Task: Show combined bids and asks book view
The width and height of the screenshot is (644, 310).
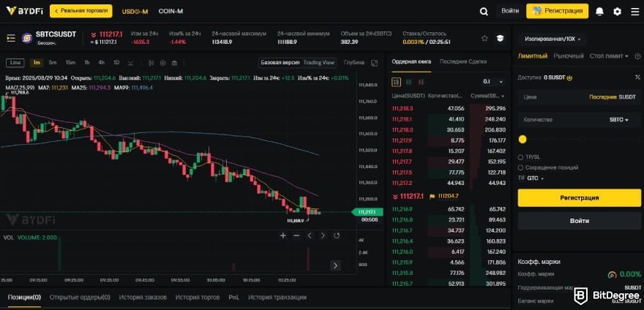Action: (x=397, y=82)
